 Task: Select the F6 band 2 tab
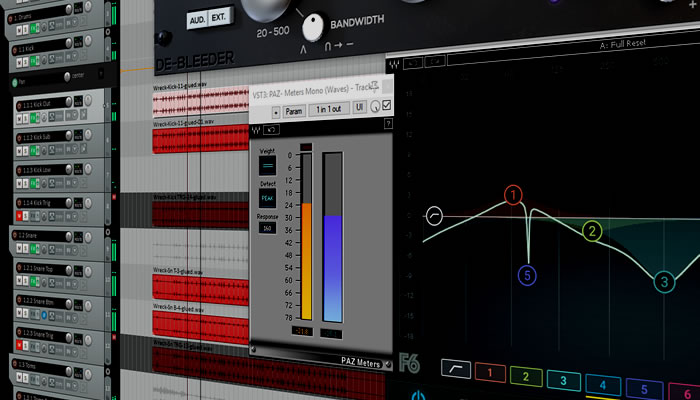pyautogui.click(x=526, y=376)
